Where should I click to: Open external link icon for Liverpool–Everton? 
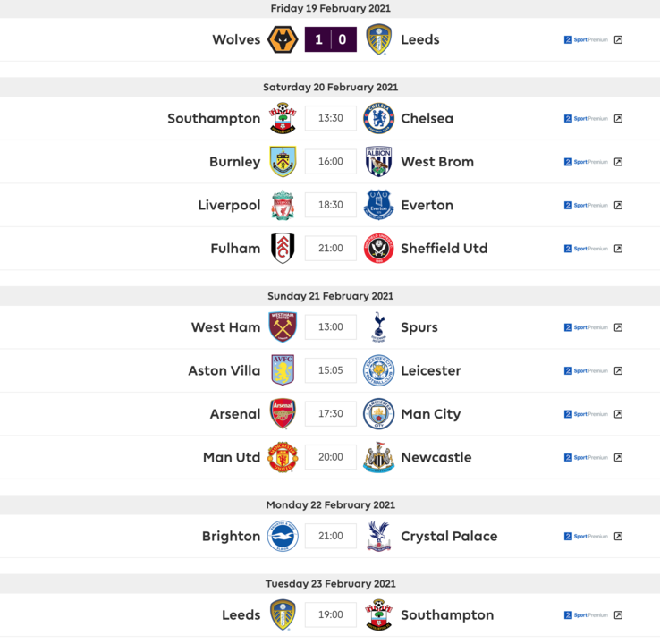618,205
